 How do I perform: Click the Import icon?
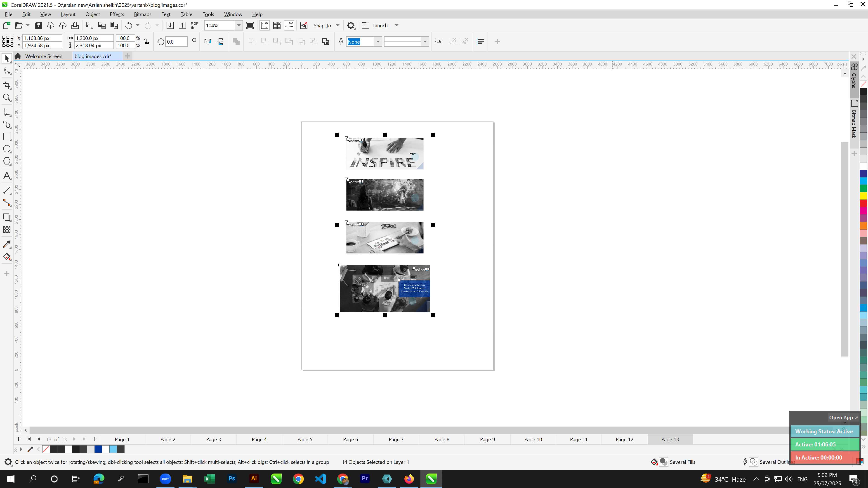pyautogui.click(x=170, y=25)
